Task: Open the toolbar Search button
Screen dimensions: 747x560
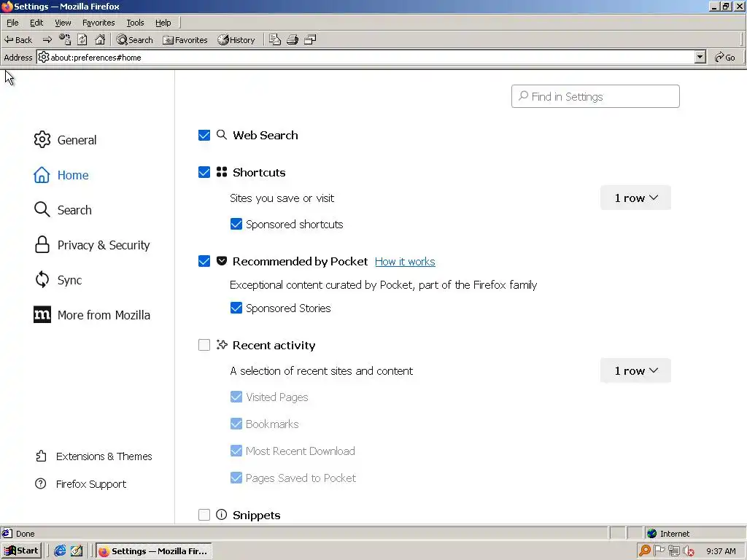Action: point(135,40)
